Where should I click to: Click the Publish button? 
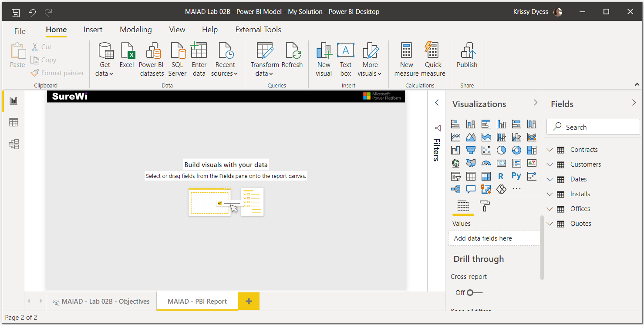(467, 56)
